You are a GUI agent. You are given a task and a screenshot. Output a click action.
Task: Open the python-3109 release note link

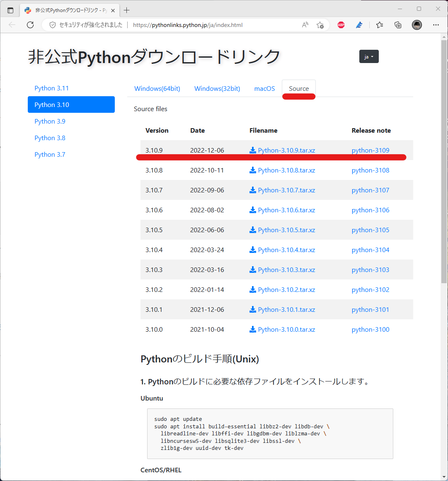370,150
